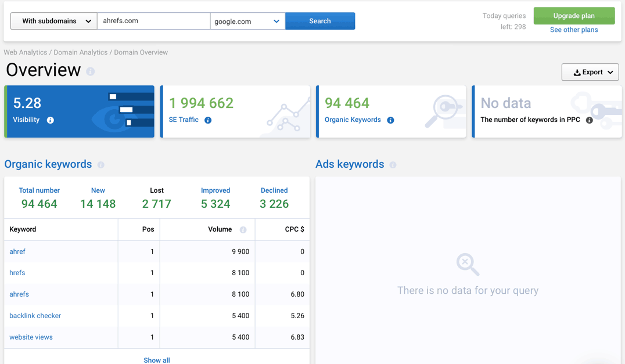Image resolution: width=625 pixels, height=364 pixels.
Task: Open See other plans link
Action: (574, 30)
